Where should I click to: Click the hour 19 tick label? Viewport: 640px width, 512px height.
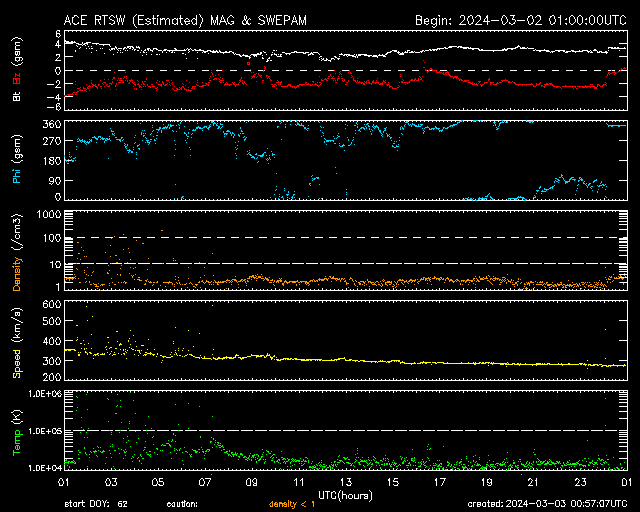[486, 482]
